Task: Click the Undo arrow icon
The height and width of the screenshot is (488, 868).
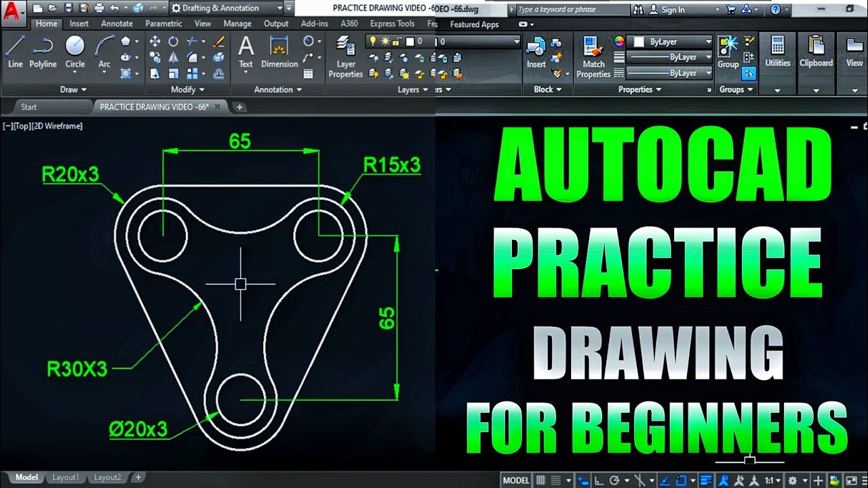Action: [x=114, y=8]
